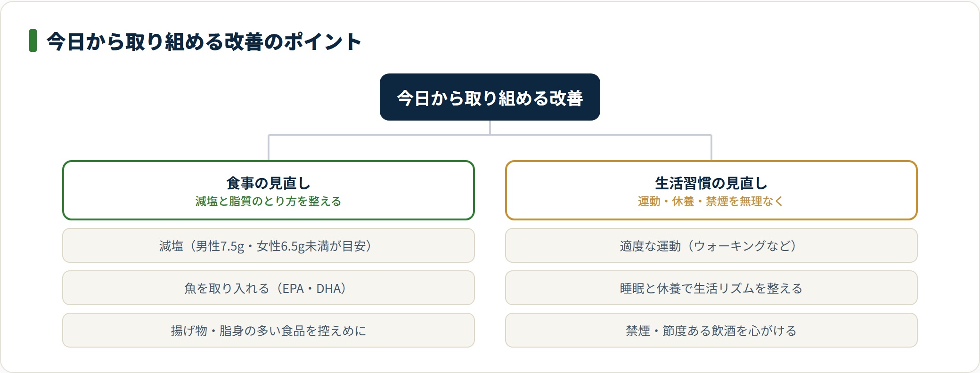The image size is (980, 373).
Task: Click the subtitle 運動・休養・禁煙を無理なく
Action: [711, 201]
